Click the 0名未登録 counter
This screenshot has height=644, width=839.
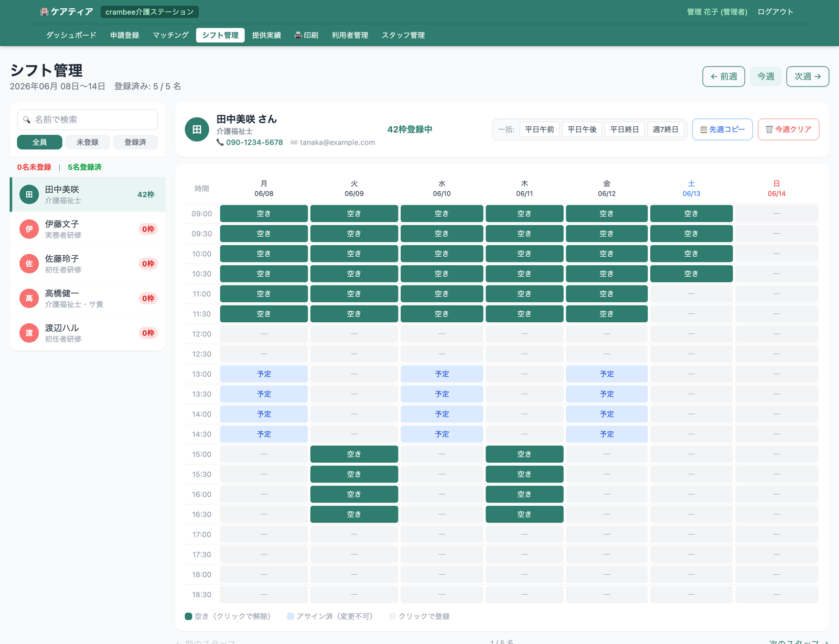point(34,167)
